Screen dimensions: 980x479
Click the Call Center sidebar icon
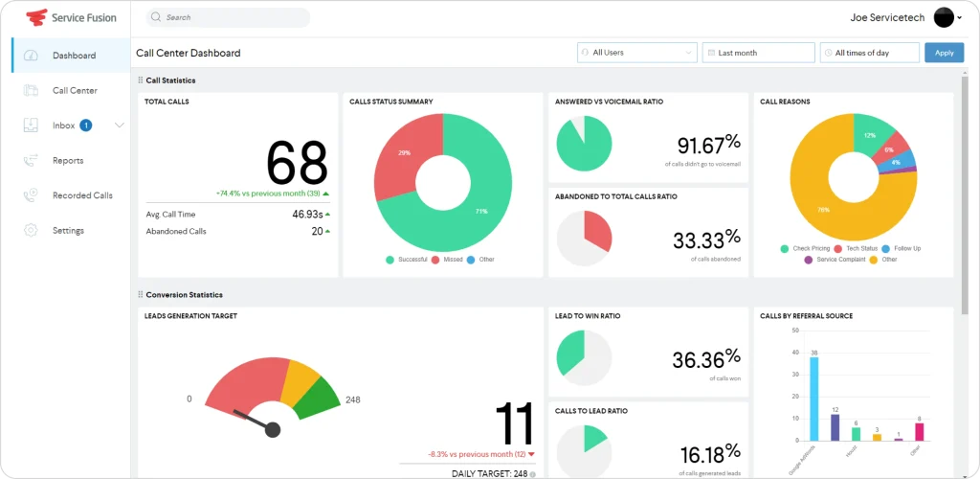coord(31,90)
